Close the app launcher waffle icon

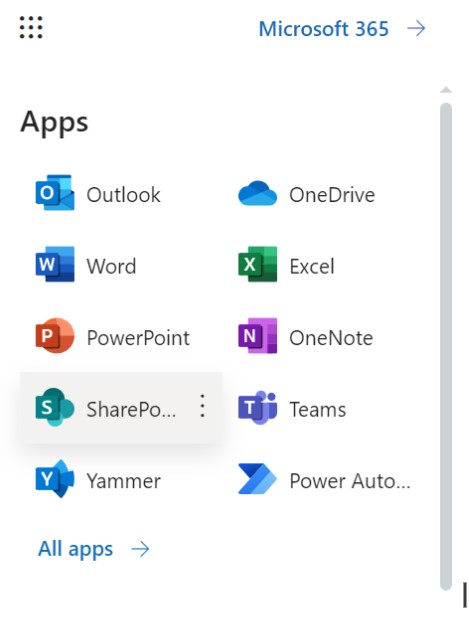click(31, 28)
